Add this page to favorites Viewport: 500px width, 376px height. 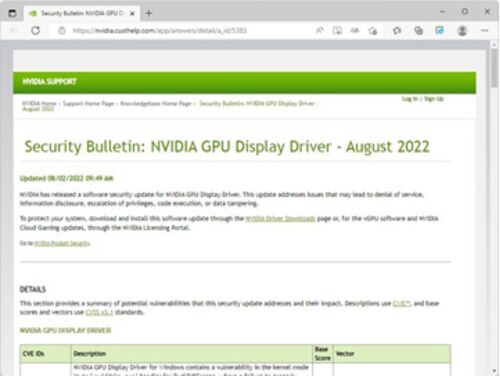(x=373, y=31)
